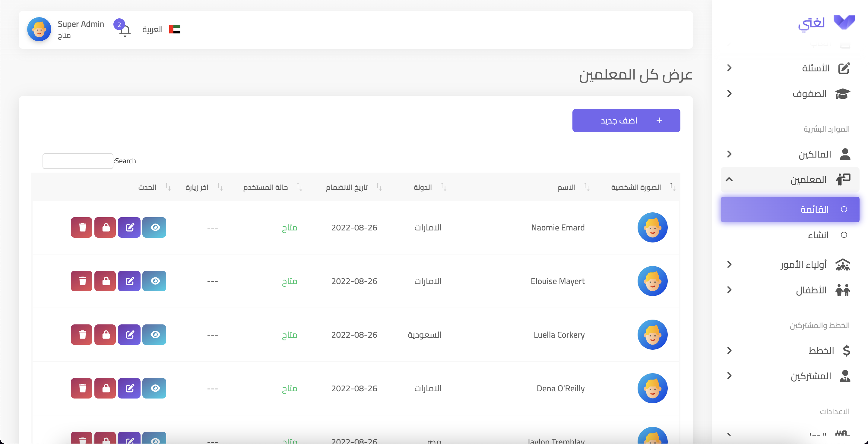868x444 pixels.
Task: Click the Super Admin avatar
Action: 39,30
